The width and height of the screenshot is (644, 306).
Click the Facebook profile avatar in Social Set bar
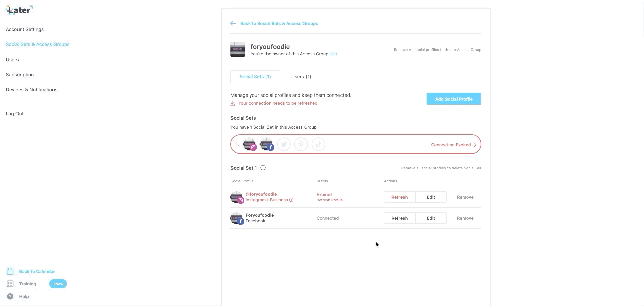(267, 144)
